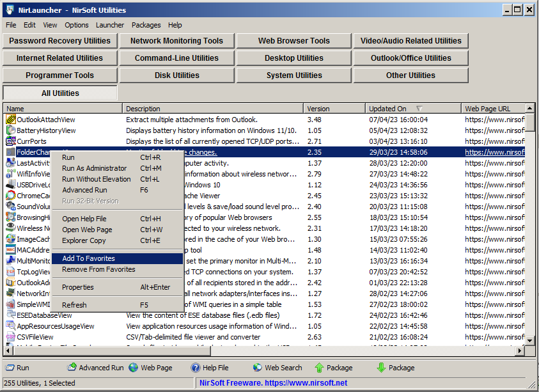Show the System Utilities group

click(294, 75)
